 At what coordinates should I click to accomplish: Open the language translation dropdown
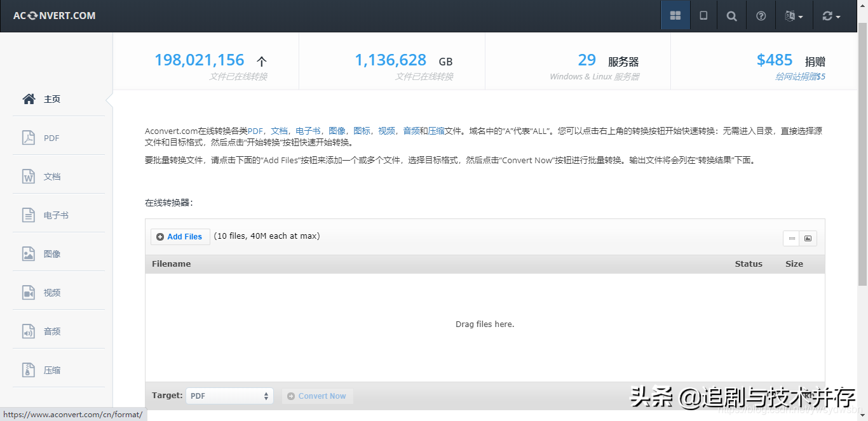coord(794,16)
